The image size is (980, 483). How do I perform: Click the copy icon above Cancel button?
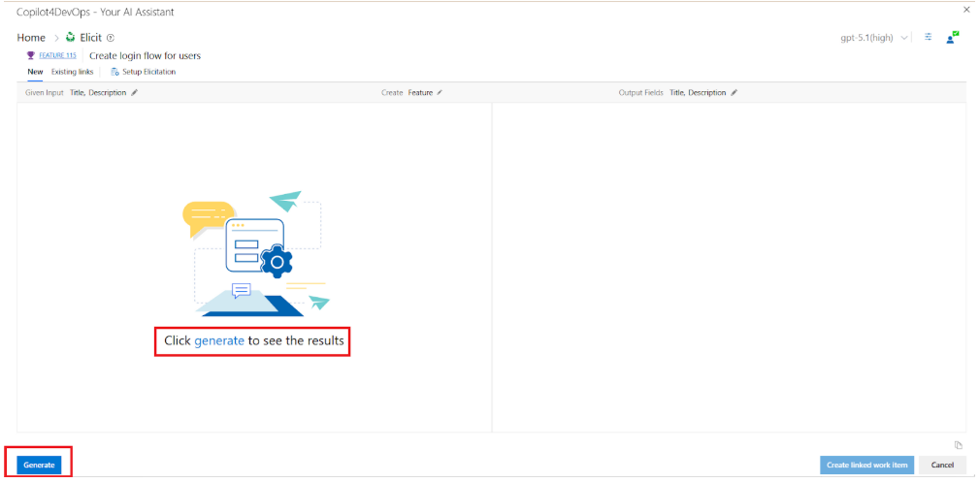tap(958, 445)
